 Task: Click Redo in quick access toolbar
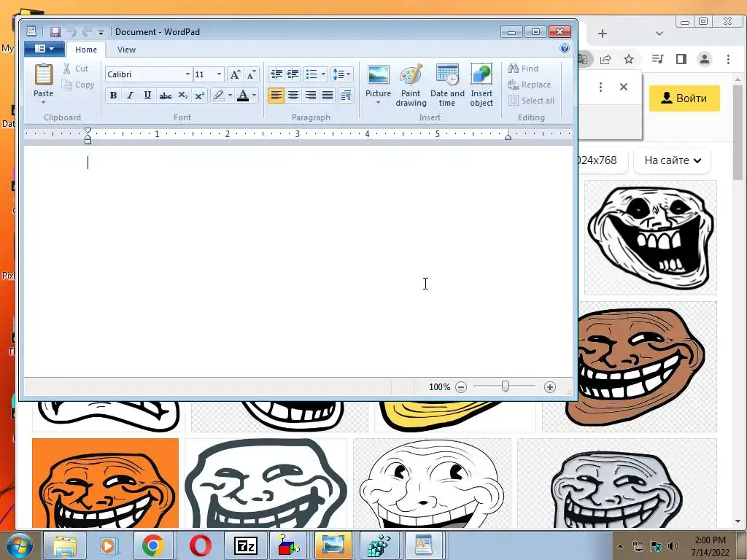[x=87, y=32]
